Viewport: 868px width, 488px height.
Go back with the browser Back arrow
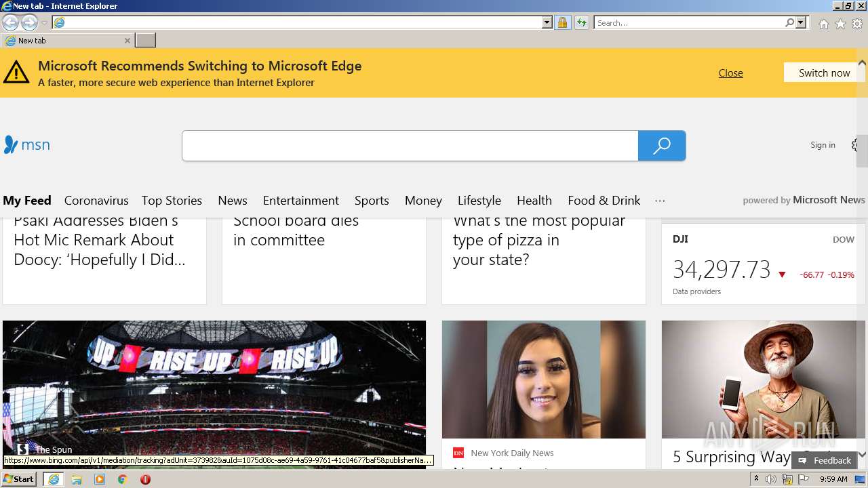10,23
